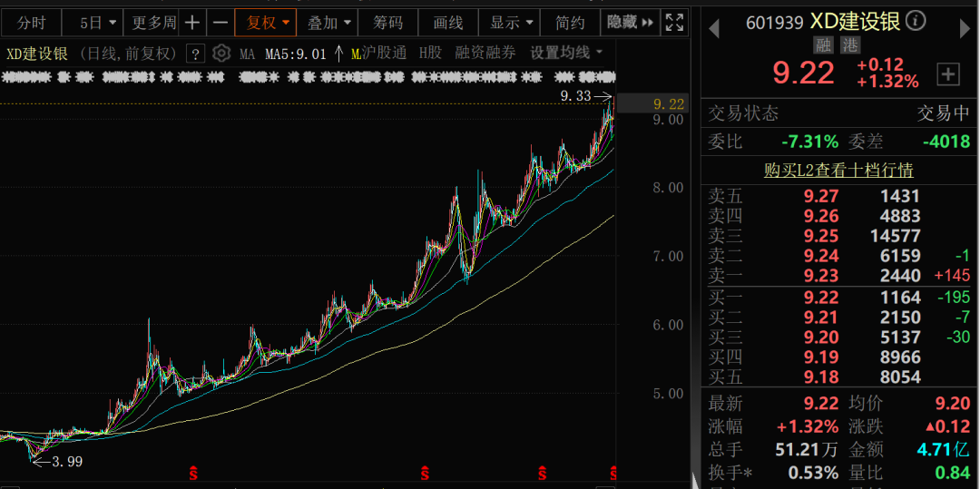980x489 pixels.
Task: Click the minus zoom-out chart button
Action: 220,23
